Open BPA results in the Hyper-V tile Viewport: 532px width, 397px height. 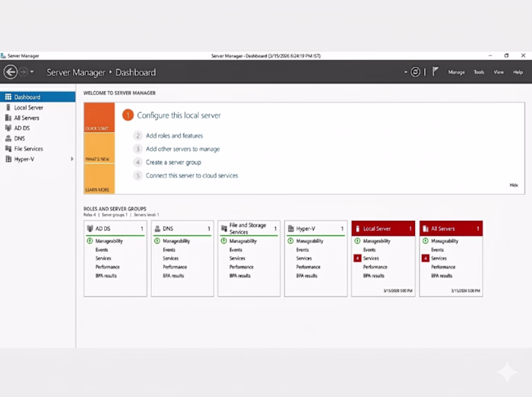click(307, 276)
